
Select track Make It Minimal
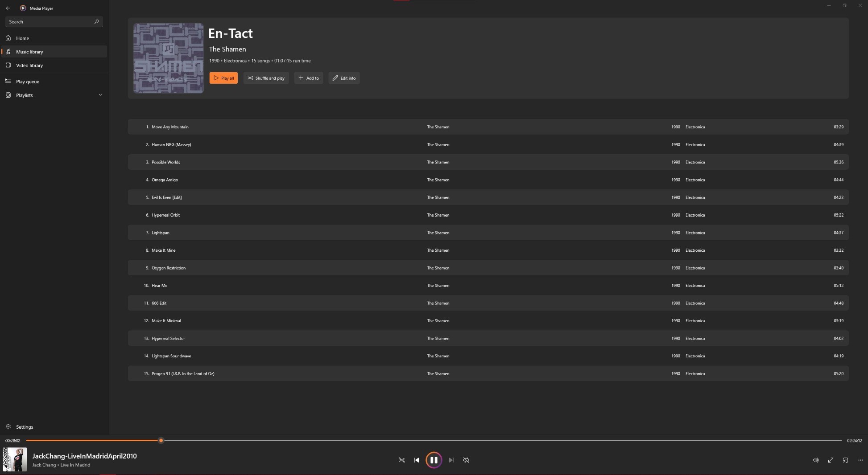coord(488,320)
